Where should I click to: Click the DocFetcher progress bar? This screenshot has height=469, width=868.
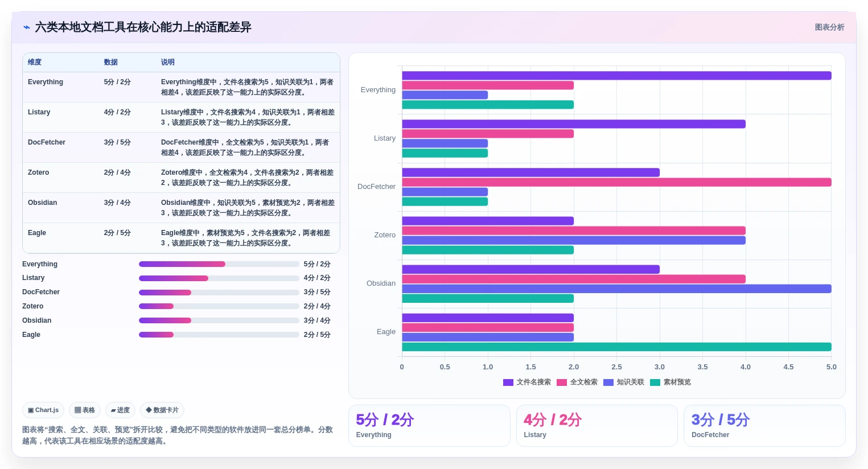pyautogui.click(x=219, y=293)
